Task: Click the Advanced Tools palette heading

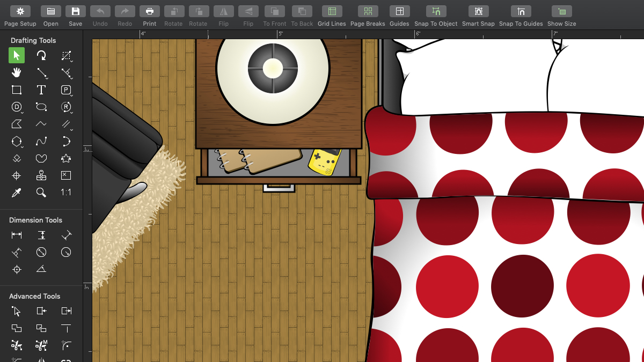Action: [34, 296]
